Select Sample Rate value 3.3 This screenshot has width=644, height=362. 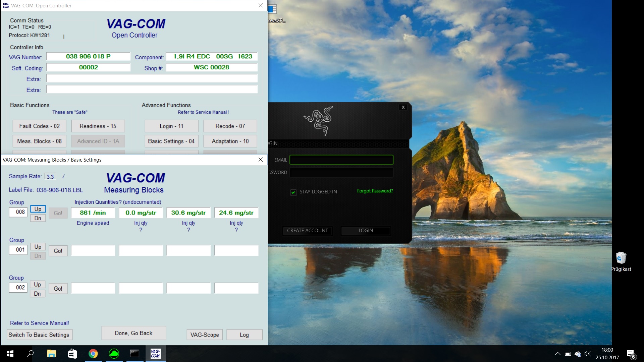tap(50, 176)
